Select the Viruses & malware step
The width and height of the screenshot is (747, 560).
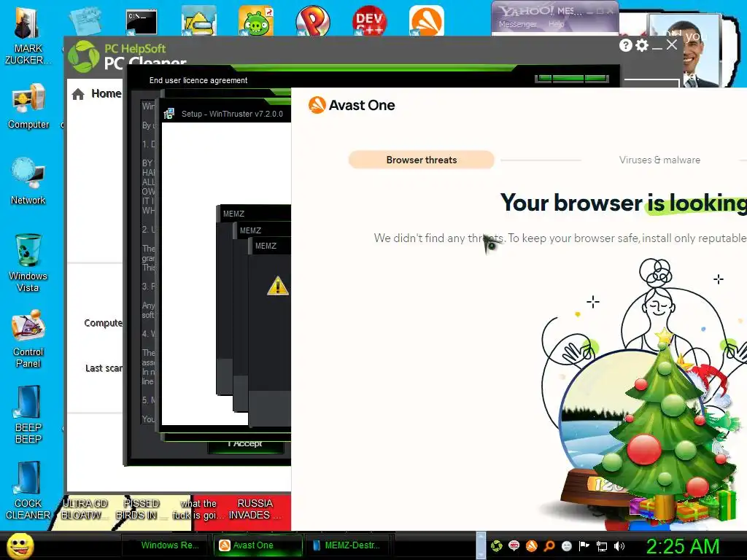[659, 160]
